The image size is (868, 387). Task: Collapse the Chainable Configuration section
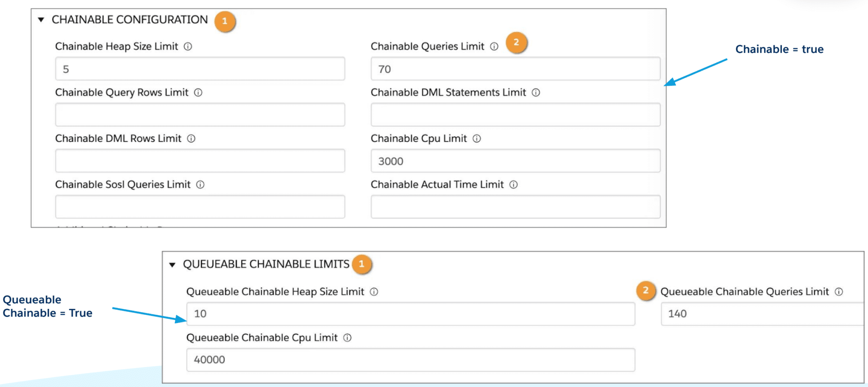point(41,20)
